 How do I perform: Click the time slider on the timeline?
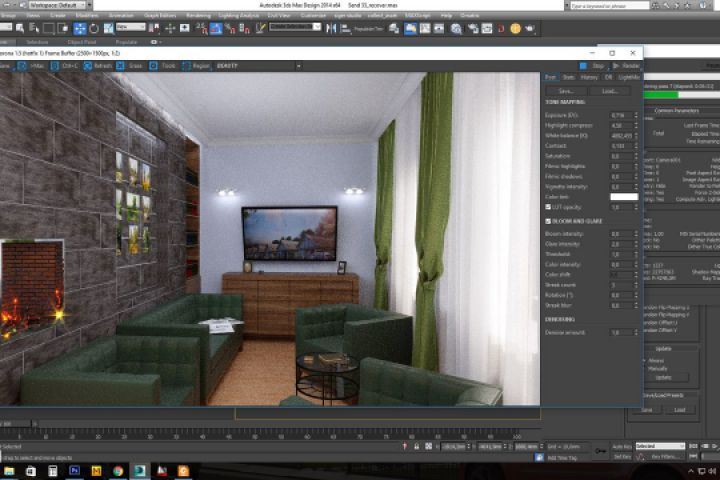coord(17,424)
